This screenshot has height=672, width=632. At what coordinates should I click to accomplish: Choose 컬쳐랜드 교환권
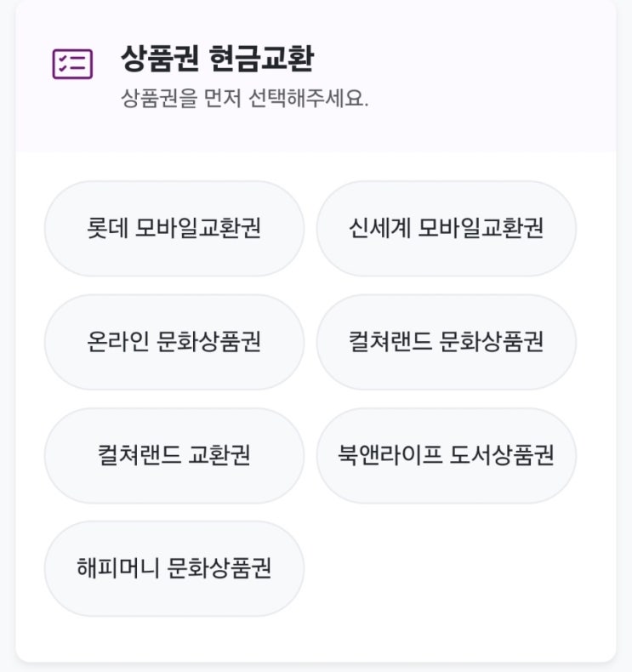pos(174,455)
